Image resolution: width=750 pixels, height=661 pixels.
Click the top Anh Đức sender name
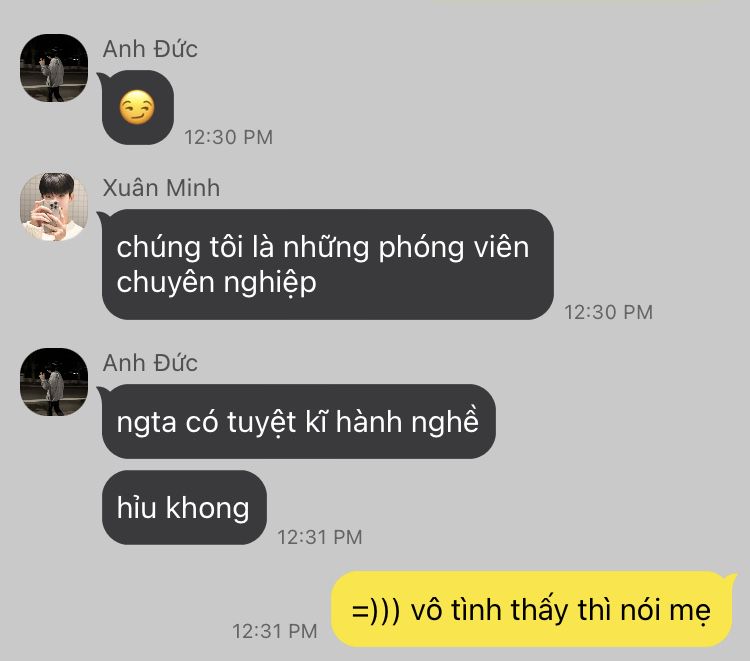(150, 49)
